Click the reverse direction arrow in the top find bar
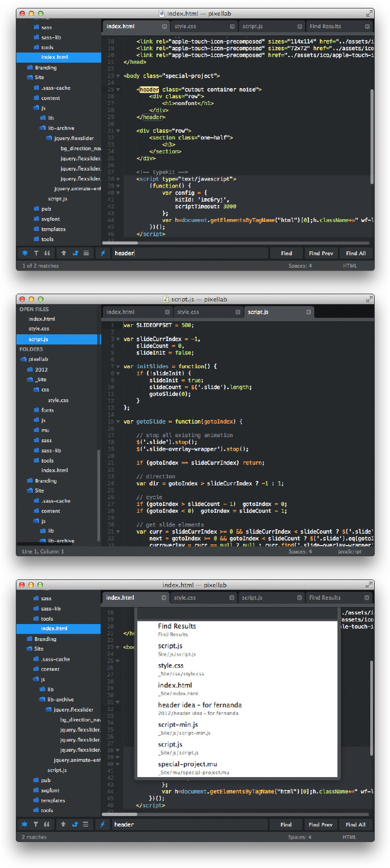This screenshot has width=390, height=868. [64, 254]
